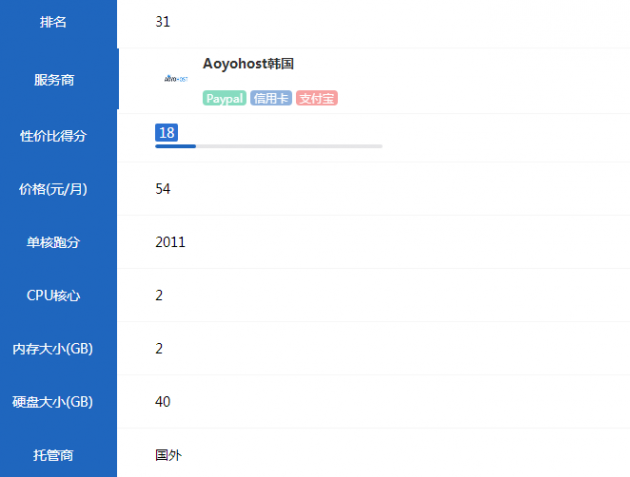Click the 性价比得分 progress bar
The width and height of the screenshot is (630, 477).
click(x=268, y=146)
